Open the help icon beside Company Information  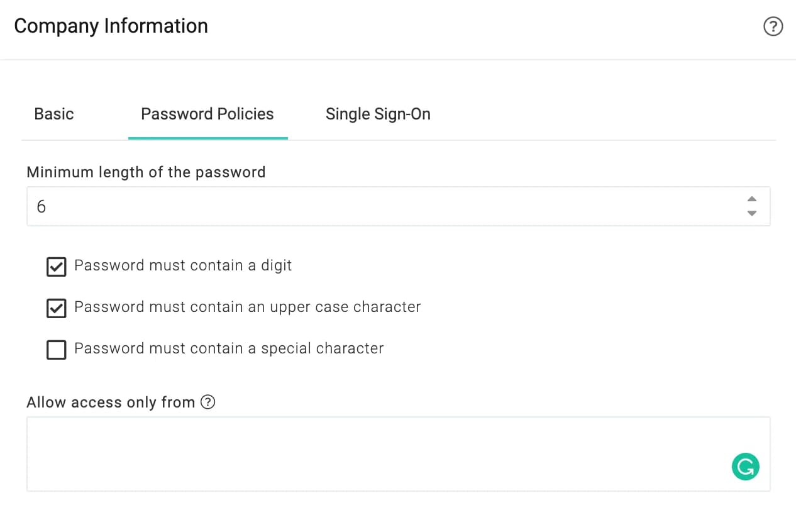click(773, 26)
